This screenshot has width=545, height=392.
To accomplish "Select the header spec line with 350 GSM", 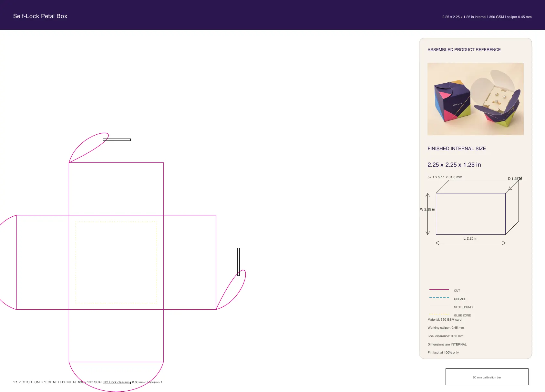I will pyautogui.click(x=487, y=17).
